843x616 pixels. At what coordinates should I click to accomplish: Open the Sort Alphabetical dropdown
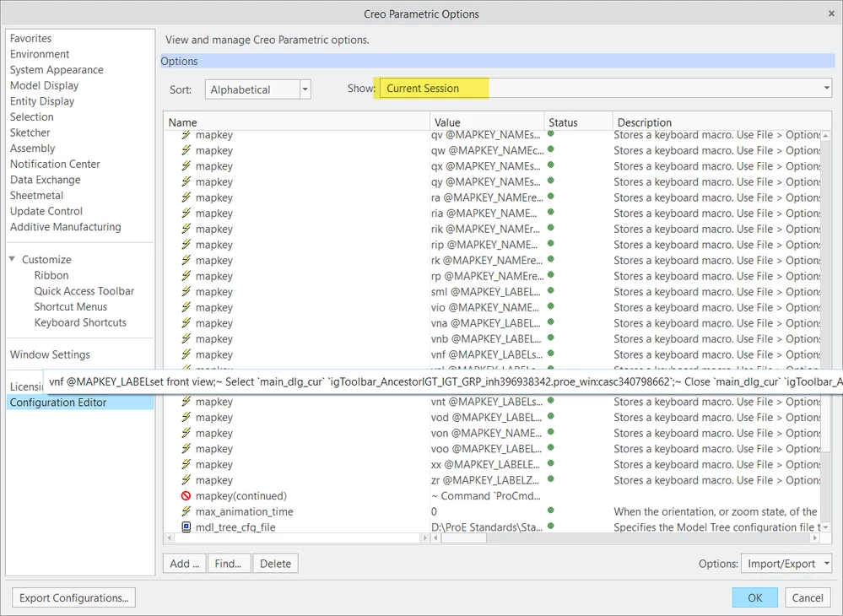pos(305,89)
